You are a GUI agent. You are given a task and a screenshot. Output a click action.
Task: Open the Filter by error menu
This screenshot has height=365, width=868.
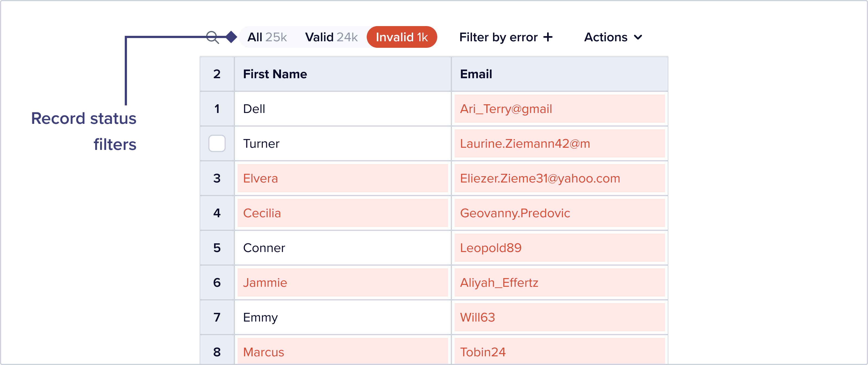click(x=499, y=37)
